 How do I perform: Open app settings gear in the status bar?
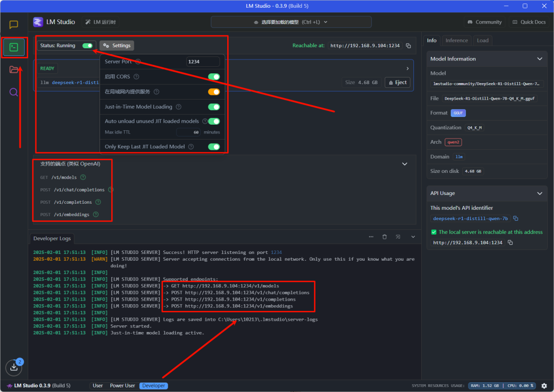coord(544,386)
